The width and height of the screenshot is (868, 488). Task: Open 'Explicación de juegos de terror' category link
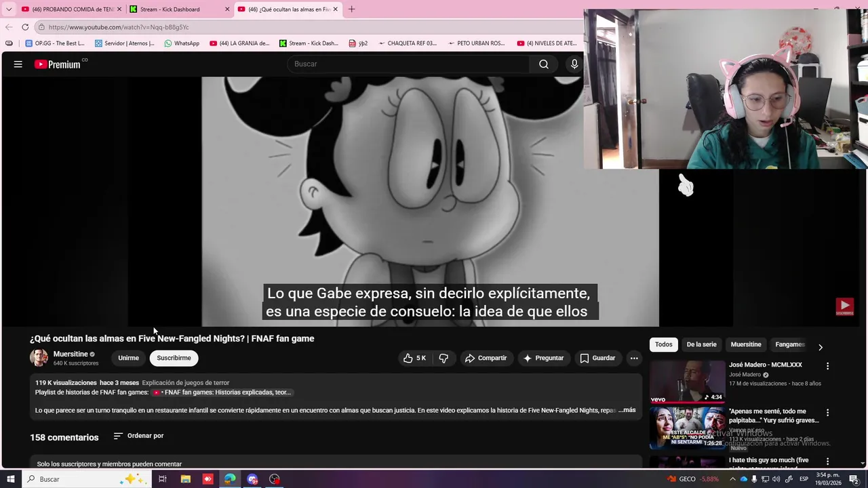(186, 383)
